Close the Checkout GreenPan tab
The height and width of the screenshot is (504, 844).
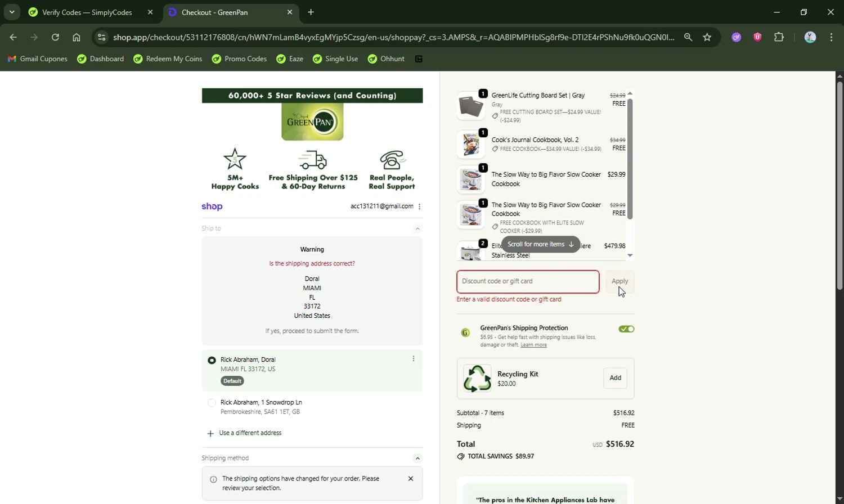click(x=290, y=12)
